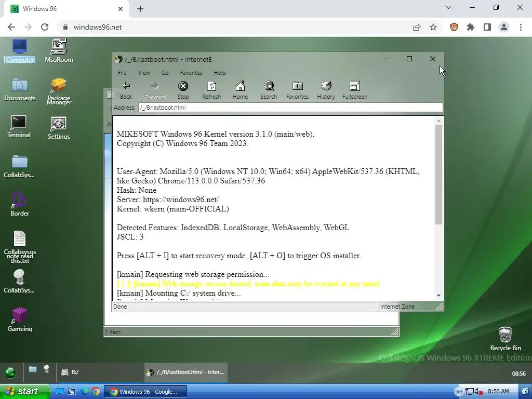This screenshot has width=532, height=399.
Task: Click InternetE Address field
Action: 290,108
